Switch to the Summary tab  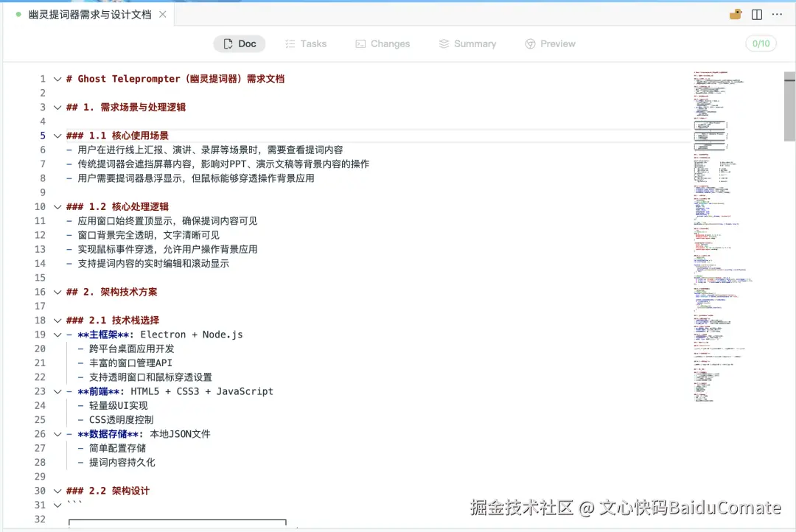pyautogui.click(x=467, y=43)
